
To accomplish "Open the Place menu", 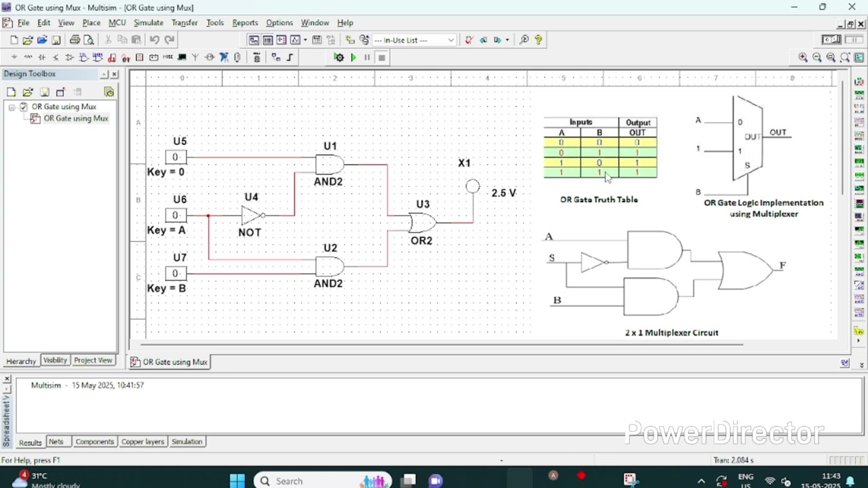I will tap(91, 22).
